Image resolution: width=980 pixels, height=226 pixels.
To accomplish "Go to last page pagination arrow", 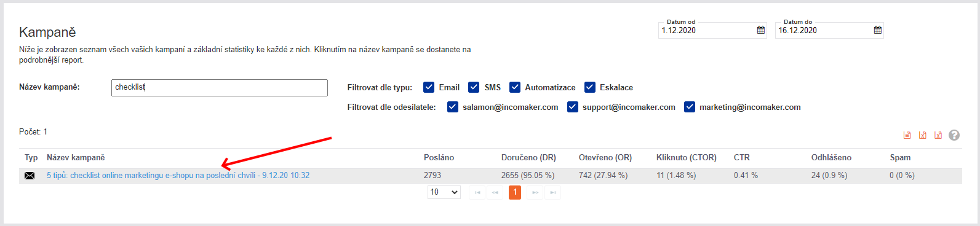I will click(x=553, y=192).
